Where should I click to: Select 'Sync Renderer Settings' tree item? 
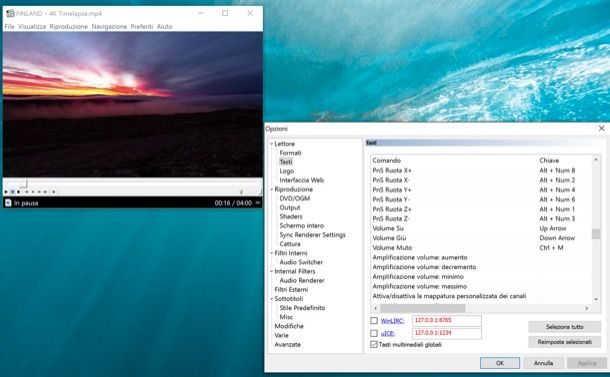312,235
